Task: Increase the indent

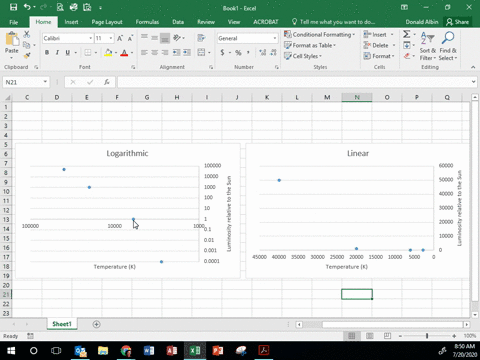Action: pyautogui.click(x=187, y=53)
